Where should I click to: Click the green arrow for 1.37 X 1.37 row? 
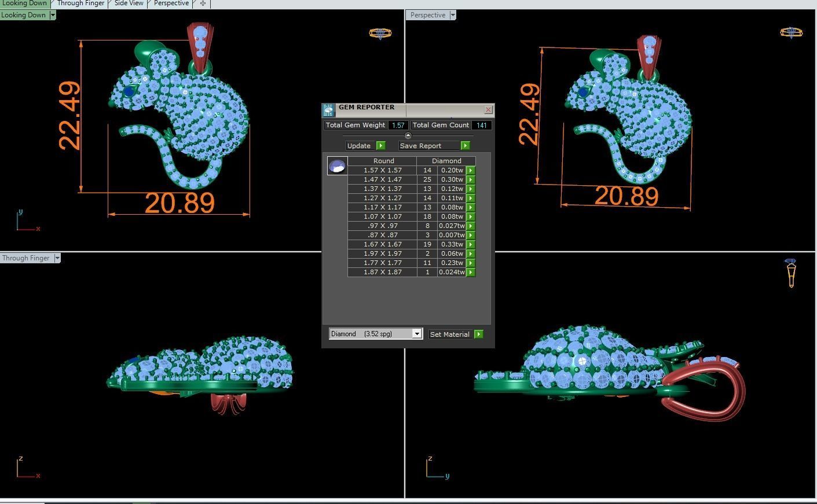point(471,189)
